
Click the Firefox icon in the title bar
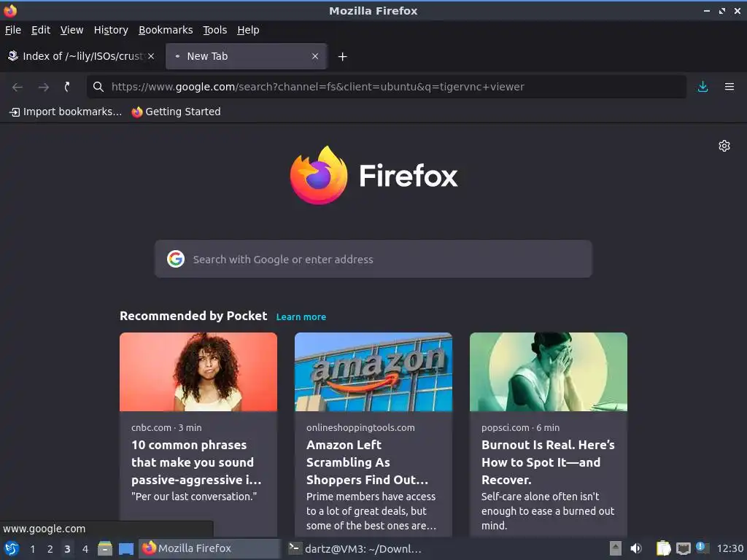click(x=10, y=10)
